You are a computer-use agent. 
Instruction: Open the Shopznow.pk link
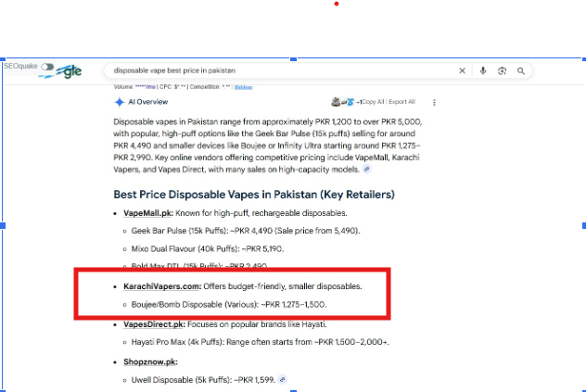149,361
